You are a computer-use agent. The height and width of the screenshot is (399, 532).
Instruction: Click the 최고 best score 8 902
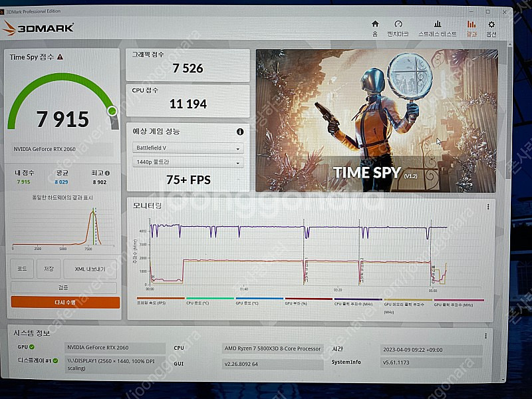pos(100,182)
